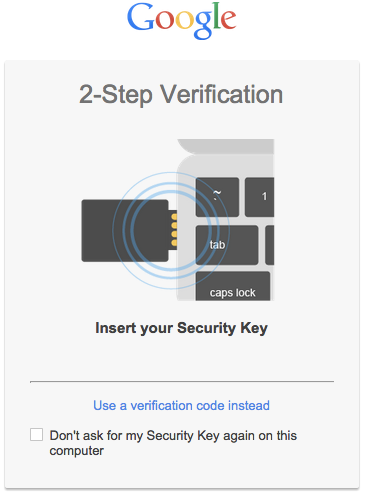Click the Don't ask for my Security Key label
Screen dimensions: 365x495
click(x=173, y=443)
